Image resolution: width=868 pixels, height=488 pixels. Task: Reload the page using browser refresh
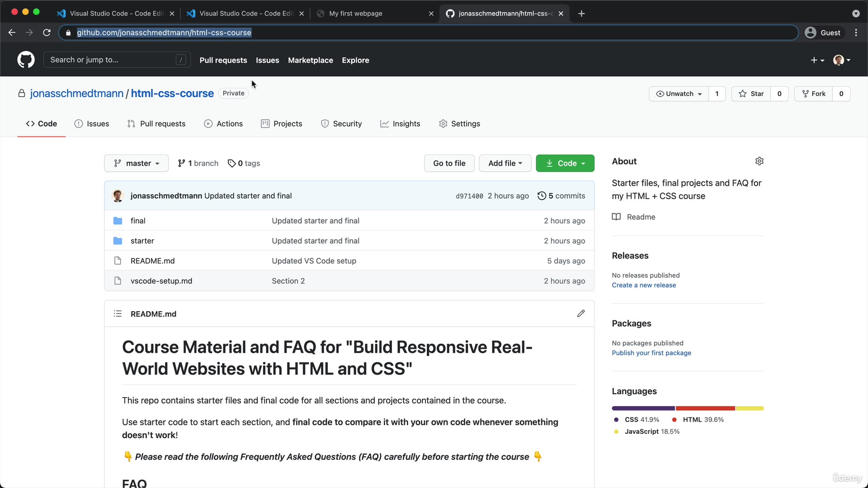point(47,33)
